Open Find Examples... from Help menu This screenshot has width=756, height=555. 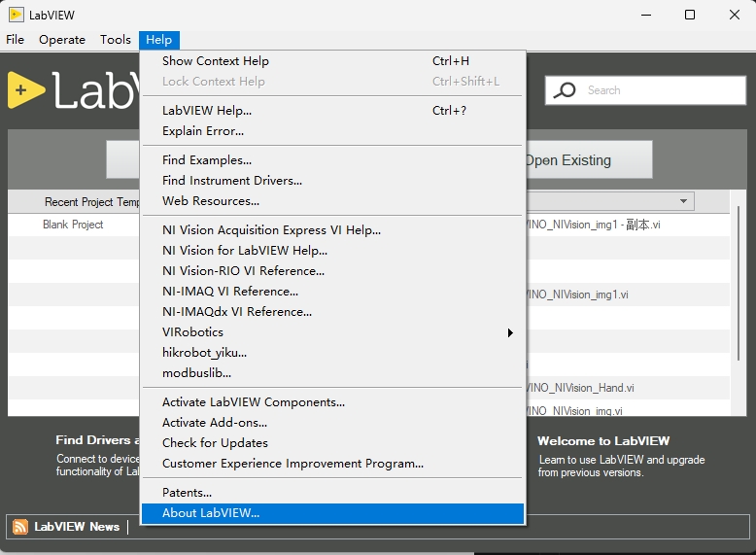(x=207, y=160)
